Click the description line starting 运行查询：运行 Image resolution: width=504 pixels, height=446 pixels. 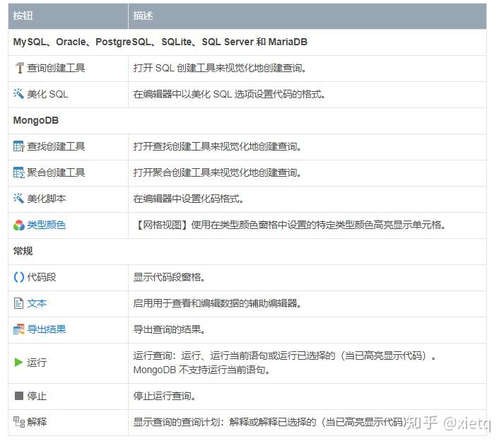[x=285, y=356]
